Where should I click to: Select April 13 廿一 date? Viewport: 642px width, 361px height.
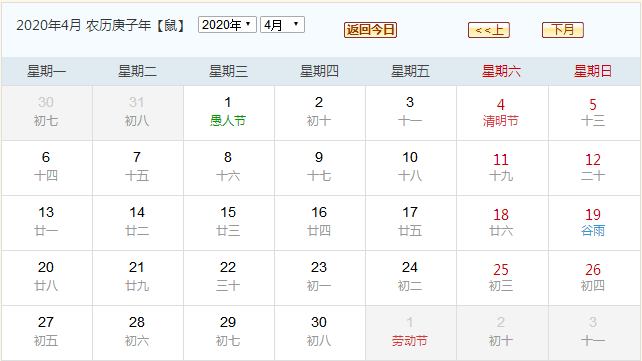tap(47, 223)
